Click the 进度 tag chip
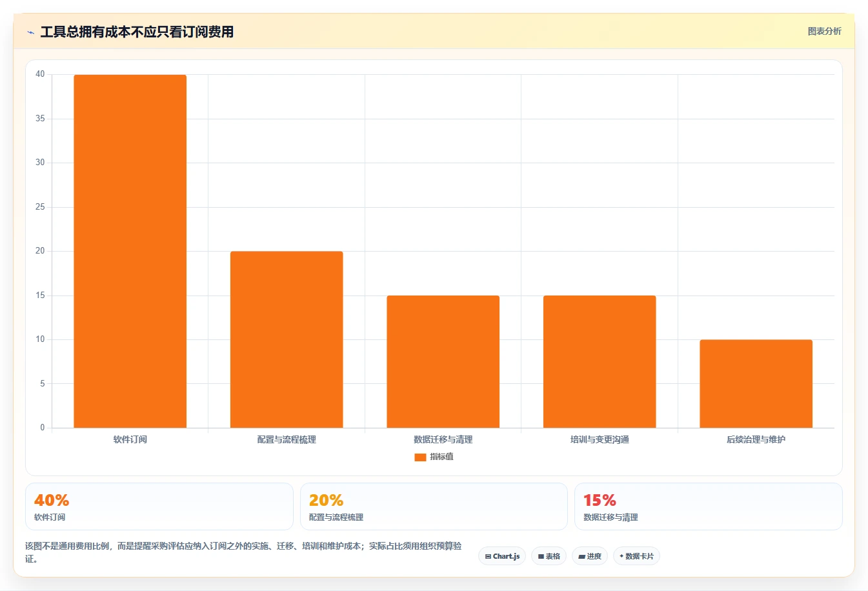Image resolution: width=868 pixels, height=591 pixels. (x=590, y=556)
